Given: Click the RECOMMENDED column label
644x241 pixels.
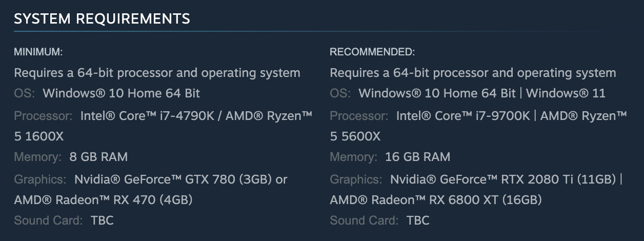Looking at the screenshot, I should point(372,52).
